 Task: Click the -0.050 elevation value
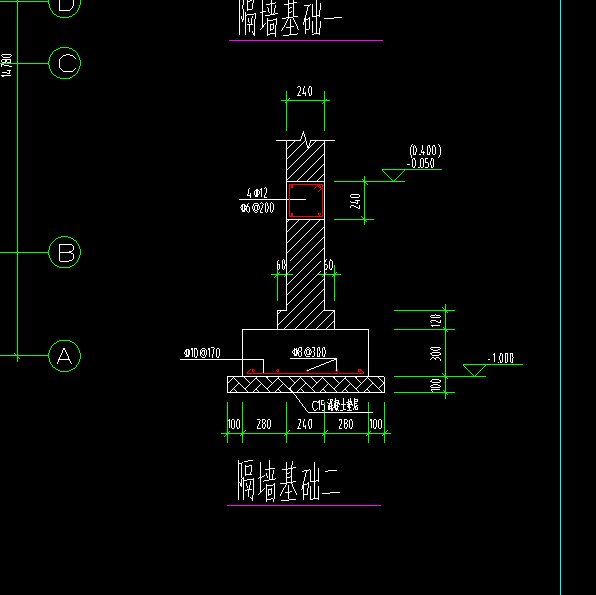[x=421, y=163]
